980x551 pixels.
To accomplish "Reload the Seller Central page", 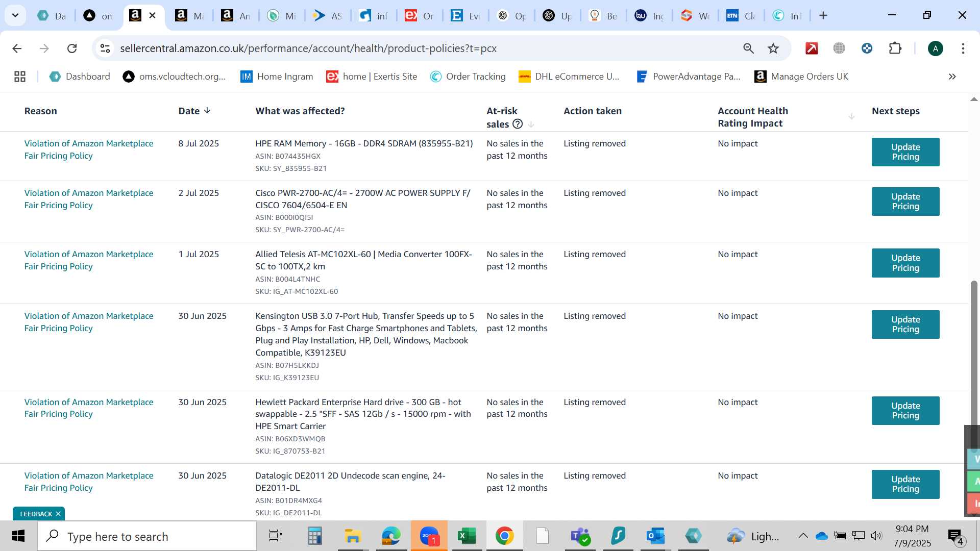I will click(x=72, y=48).
